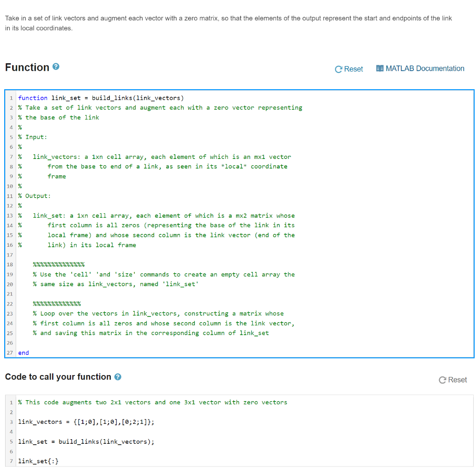Viewport: 476px width, 468px height.
Task: Click the '% Output:' comment line
Action: point(34,196)
